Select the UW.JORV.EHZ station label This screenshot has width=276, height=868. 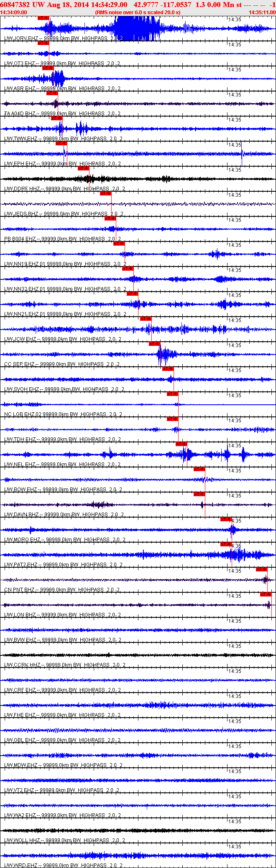(x=64, y=38)
